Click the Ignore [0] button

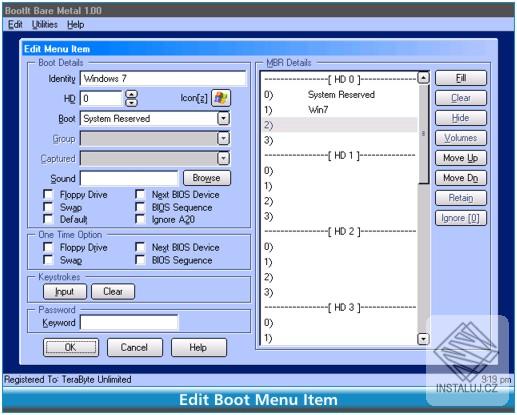pyautogui.click(x=461, y=218)
